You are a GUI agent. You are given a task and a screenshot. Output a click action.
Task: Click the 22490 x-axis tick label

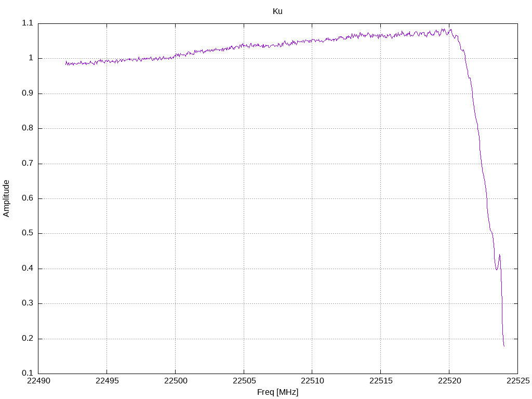coord(38,381)
